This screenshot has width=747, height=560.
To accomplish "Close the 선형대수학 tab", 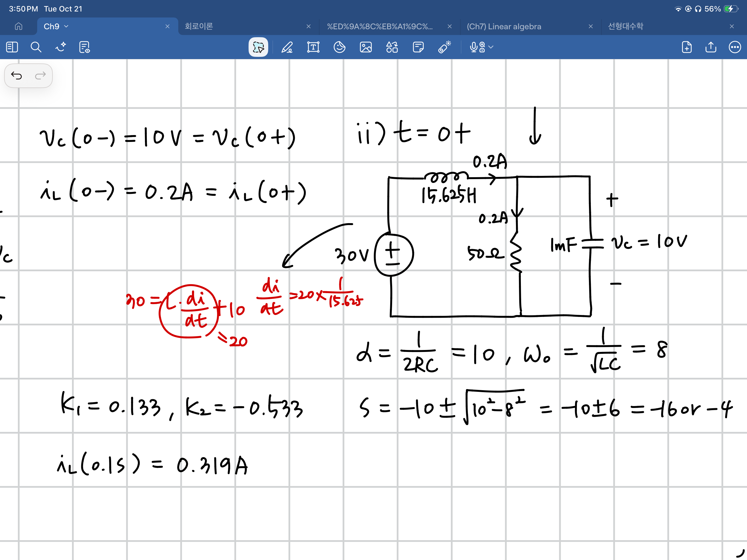I will (731, 26).
